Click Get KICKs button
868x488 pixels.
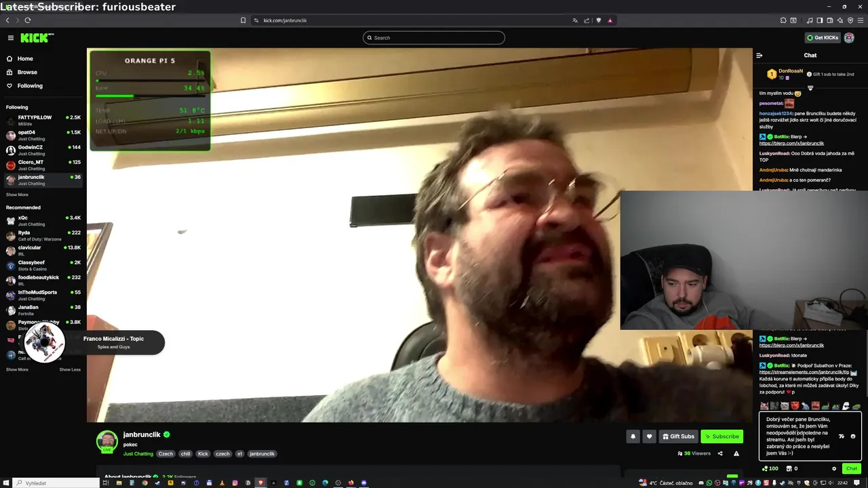(822, 38)
